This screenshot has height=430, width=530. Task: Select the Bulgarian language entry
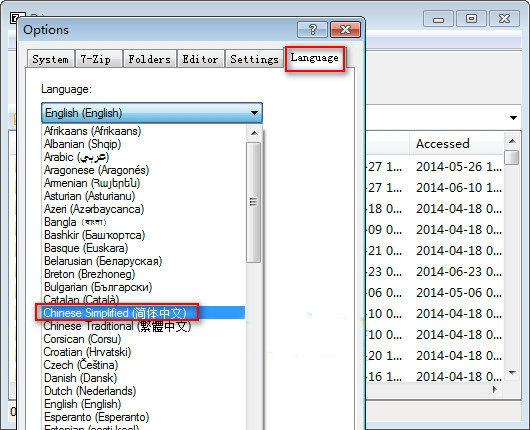point(144,287)
